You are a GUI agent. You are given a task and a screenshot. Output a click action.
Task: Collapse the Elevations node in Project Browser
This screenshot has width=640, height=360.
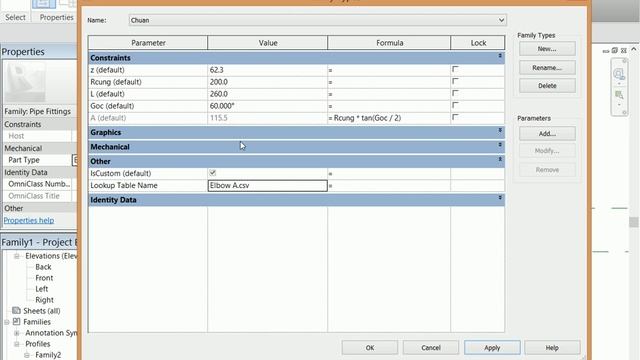17,256
